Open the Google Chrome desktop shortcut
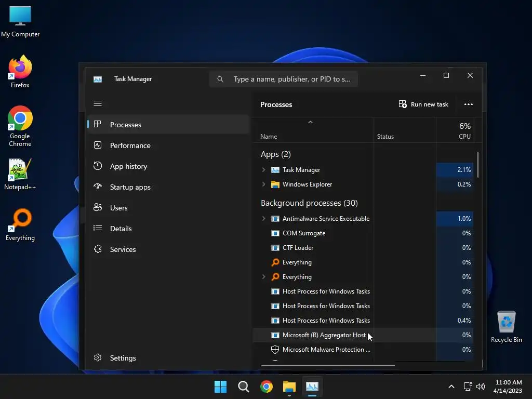 [x=20, y=126]
